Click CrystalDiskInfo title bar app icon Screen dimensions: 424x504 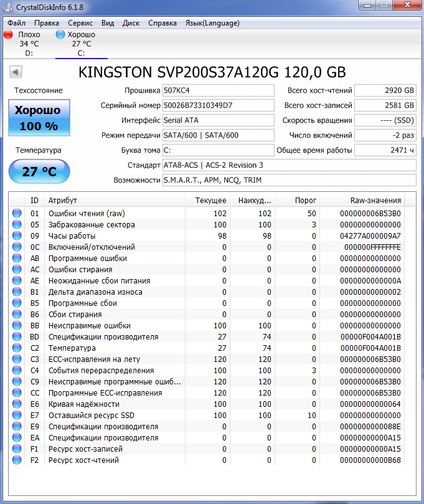[7, 7]
